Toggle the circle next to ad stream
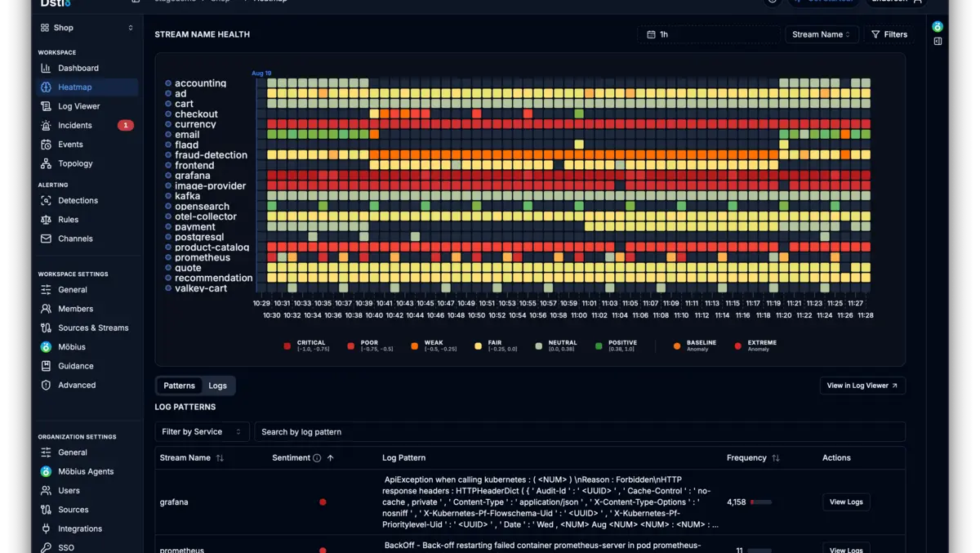The height and width of the screenshot is (553, 980). coord(168,93)
